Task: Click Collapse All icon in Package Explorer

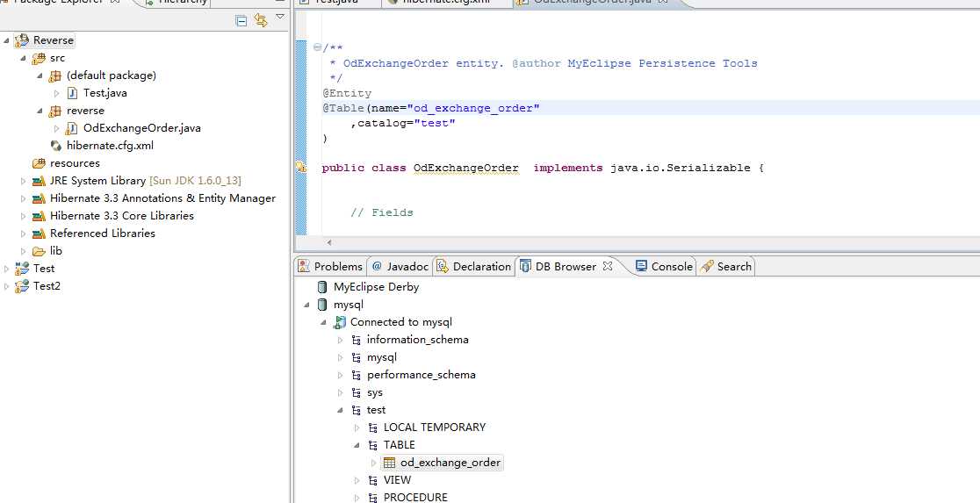Action: point(241,20)
